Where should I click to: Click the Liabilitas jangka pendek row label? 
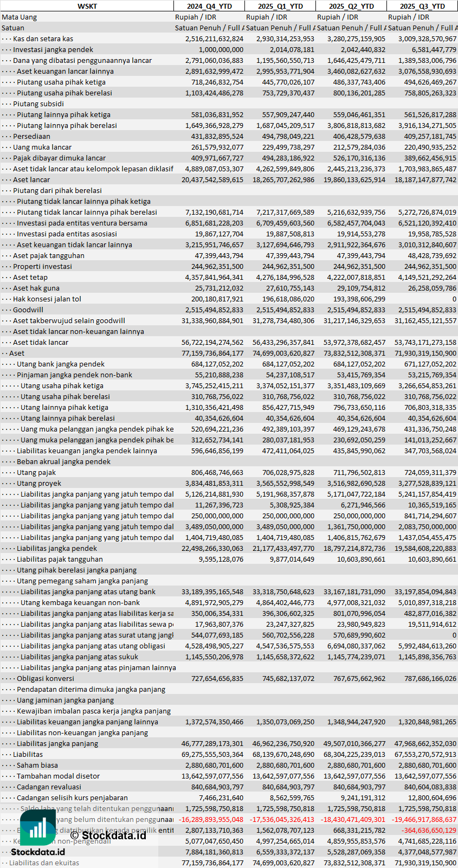point(57,548)
